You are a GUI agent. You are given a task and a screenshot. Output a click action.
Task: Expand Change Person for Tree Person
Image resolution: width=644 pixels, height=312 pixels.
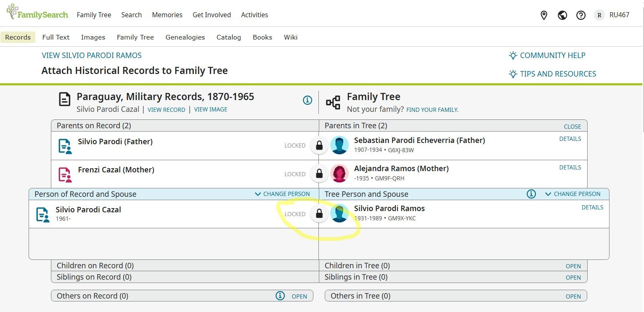573,194
